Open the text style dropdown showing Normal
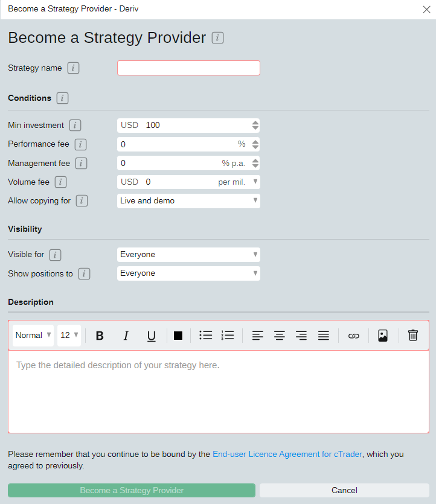This screenshot has height=504, width=436. tap(33, 335)
